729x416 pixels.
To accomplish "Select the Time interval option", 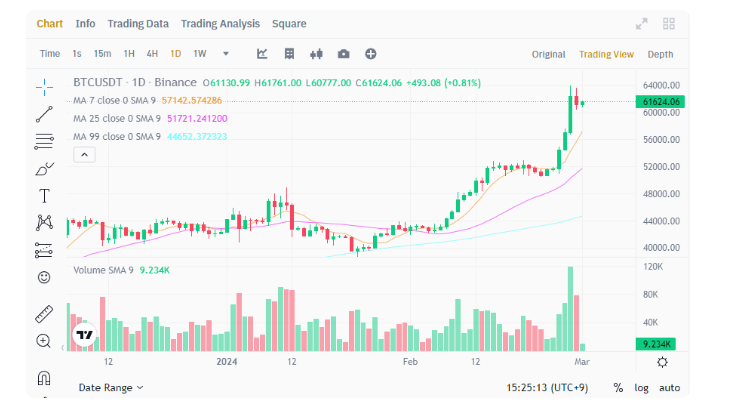I will pos(50,54).
